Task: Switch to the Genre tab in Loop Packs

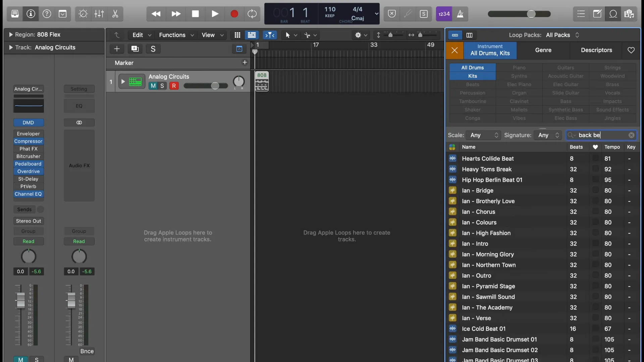Action: [543, 50]
